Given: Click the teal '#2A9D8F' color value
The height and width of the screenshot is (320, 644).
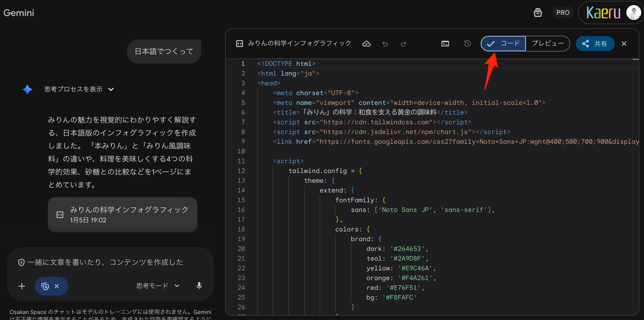Looking at the screenshot, I should [x=407, y=259].
